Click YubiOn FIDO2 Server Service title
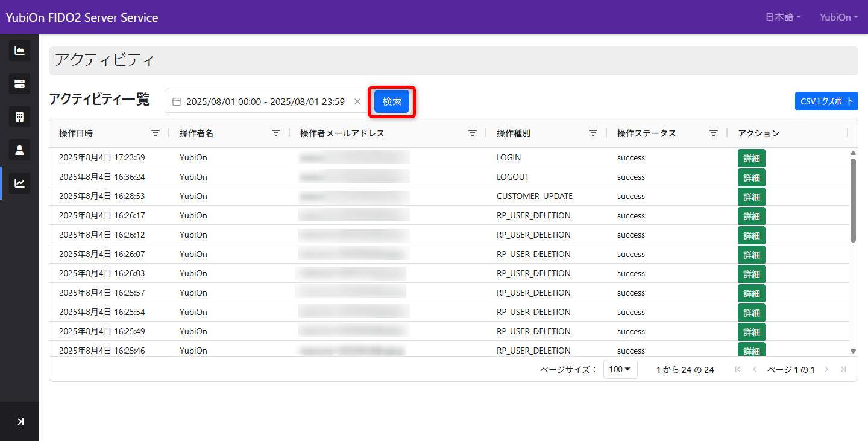 pos(82,17)
